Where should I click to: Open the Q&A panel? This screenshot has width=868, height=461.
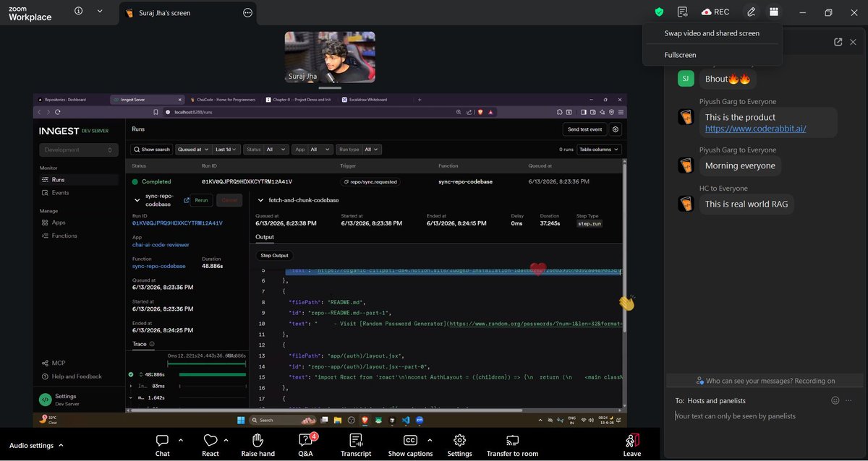tap(305, 445)
